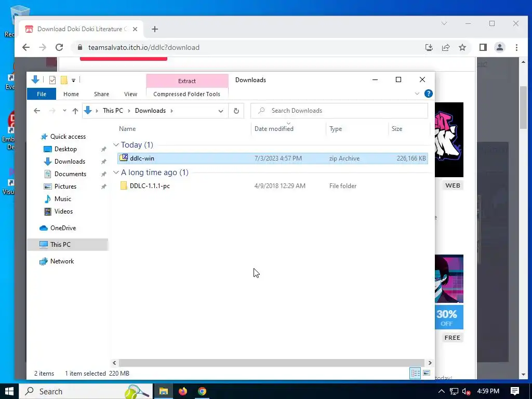Collapse the Today group
Screen dimensions: 532x399
pyautogui.click(x=116, y=145)
